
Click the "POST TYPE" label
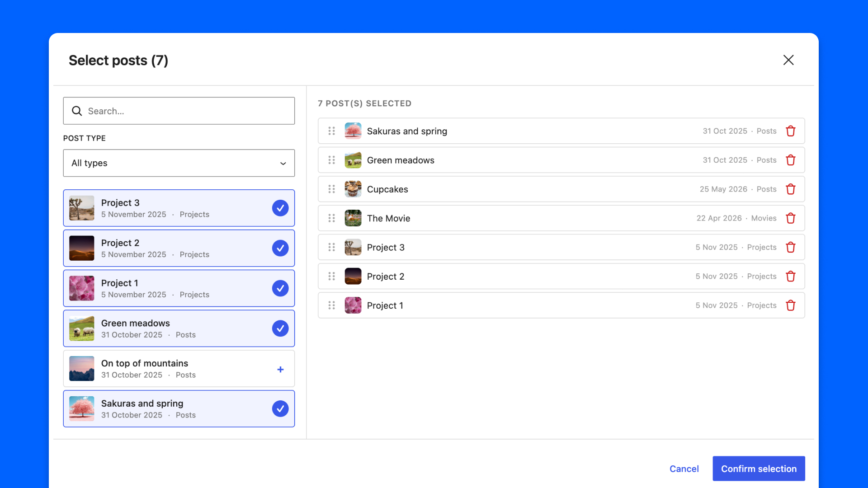tap(85, 138)
